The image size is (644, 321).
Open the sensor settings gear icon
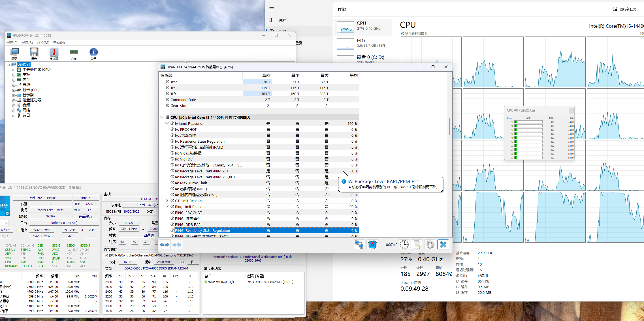coord(430,245)
